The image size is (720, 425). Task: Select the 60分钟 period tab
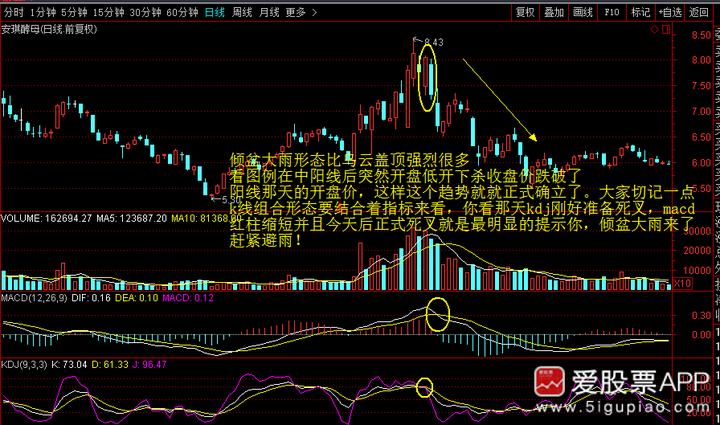(x=182, y=12)
